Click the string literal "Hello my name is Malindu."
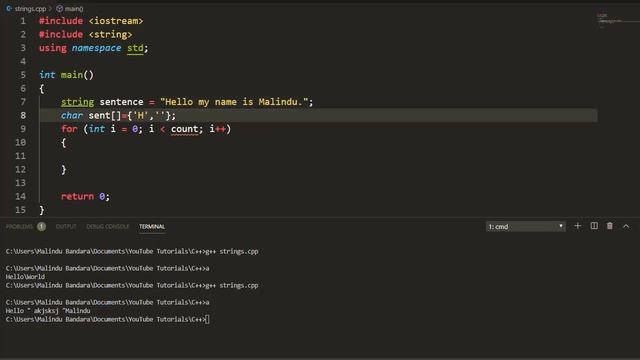 pos(234,102)
